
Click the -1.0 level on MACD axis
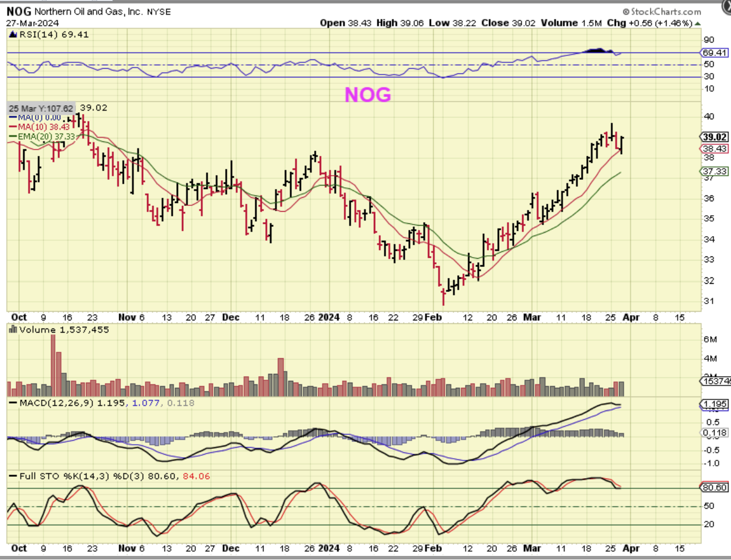(711, 463)
